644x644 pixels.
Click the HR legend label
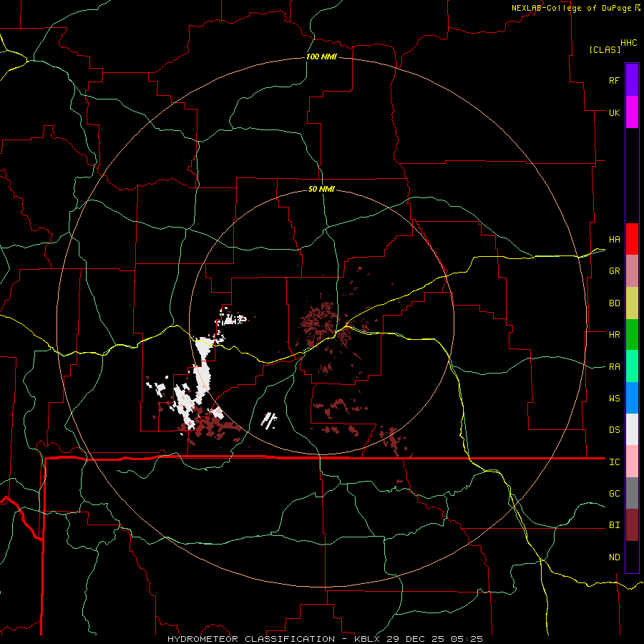[614, 335]
